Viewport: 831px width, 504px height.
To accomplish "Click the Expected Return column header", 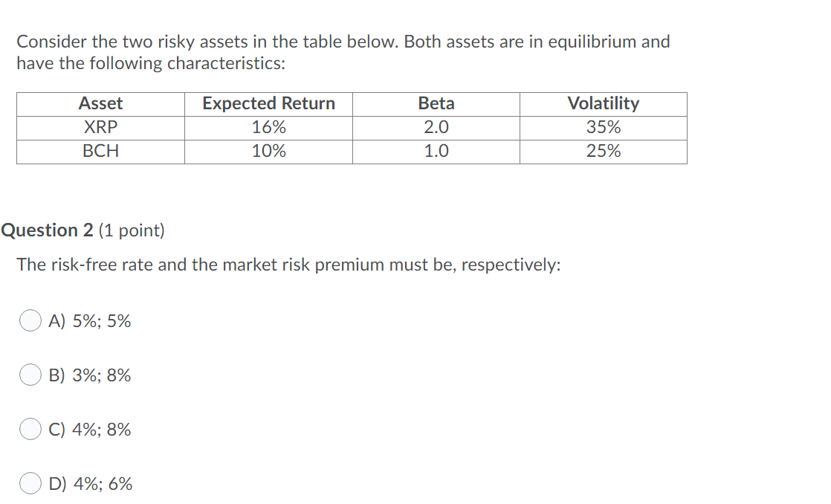I will click(268, 103).
